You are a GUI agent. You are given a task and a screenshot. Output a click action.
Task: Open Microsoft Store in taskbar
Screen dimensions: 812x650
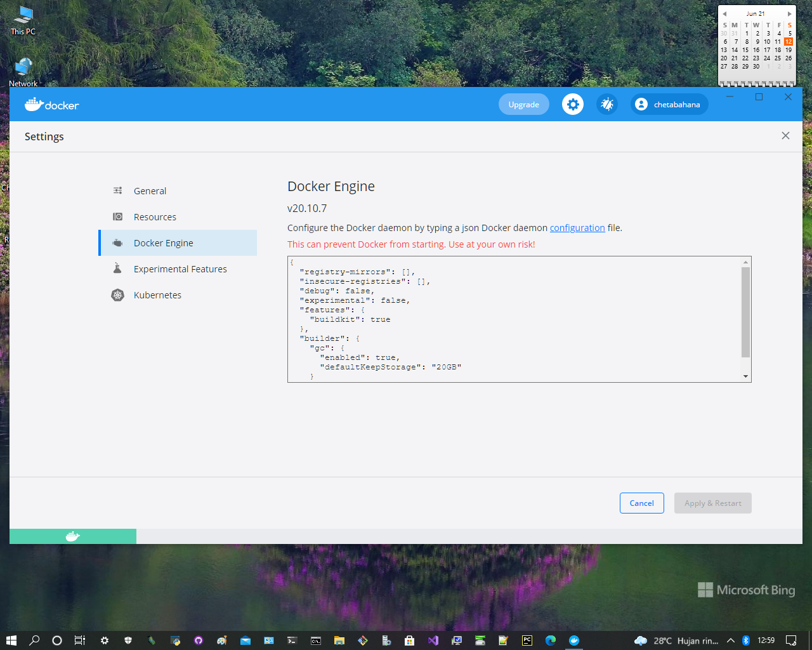(410, 640)
